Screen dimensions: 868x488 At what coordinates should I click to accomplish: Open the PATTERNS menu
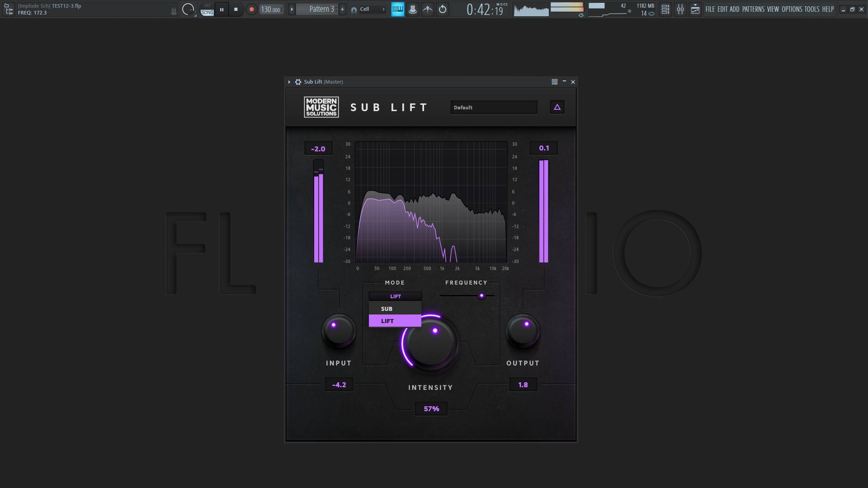[753, 9]
